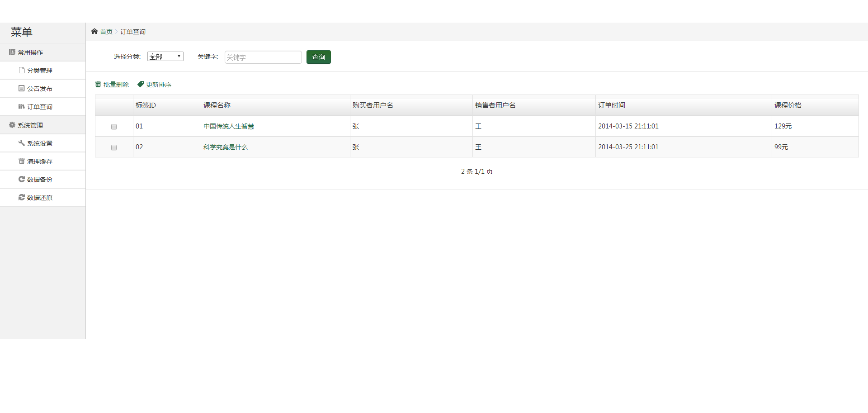Screen dimensions: 868x413
Task: Open 订单查询 in the sidebar
Action: 43,106
